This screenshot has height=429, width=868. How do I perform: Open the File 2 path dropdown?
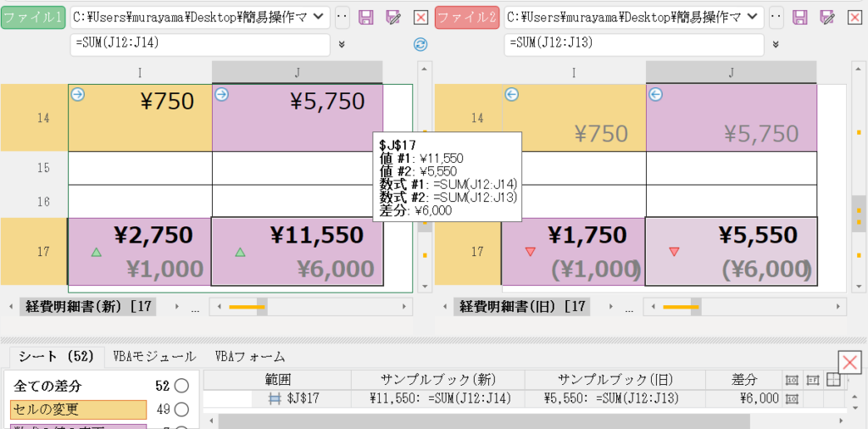pyautogui.click(x=754, y=17)
